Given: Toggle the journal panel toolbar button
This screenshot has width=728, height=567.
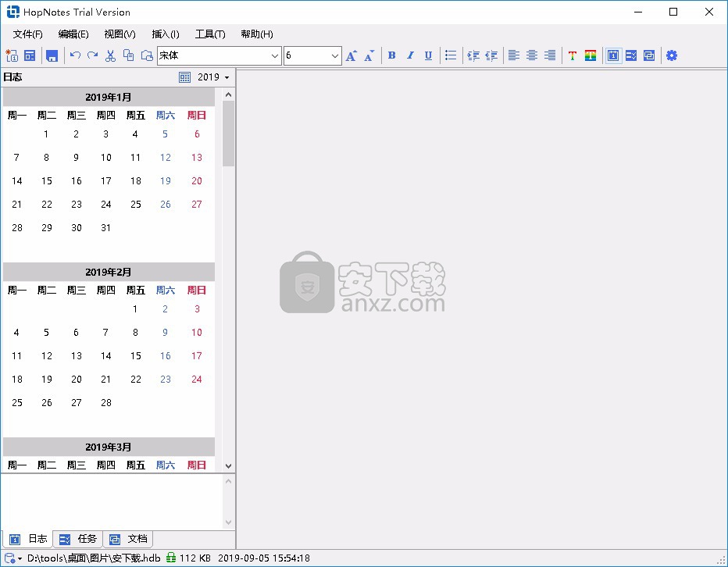Looking at the screenshot, I should [613, 55].
